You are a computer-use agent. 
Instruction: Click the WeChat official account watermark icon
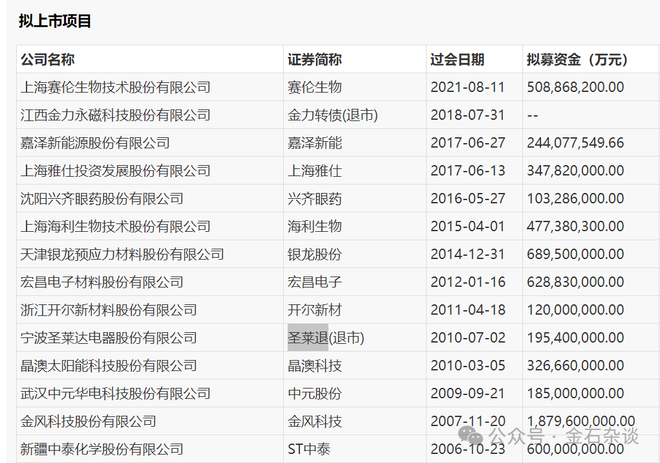click(470, 437)
